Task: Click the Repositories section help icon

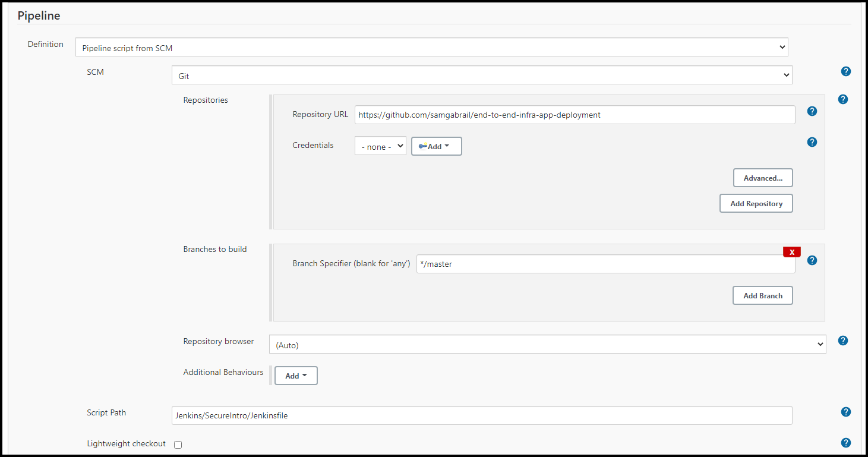Action: click(842, 99)
